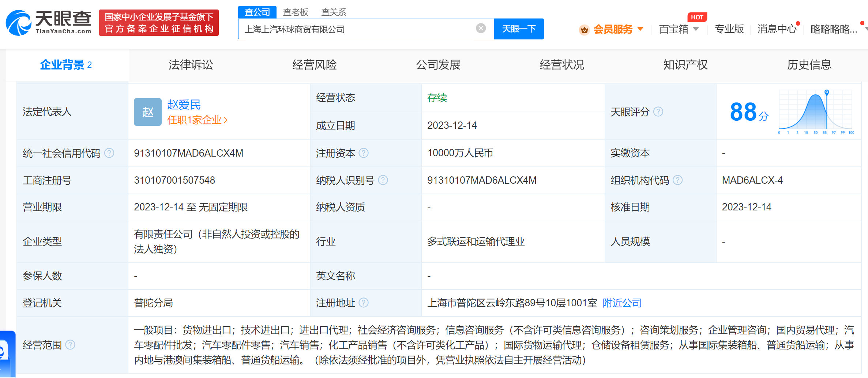The image size is (868, 378).
Task: Click help icon next to 天眼评分
Action: 658,112
